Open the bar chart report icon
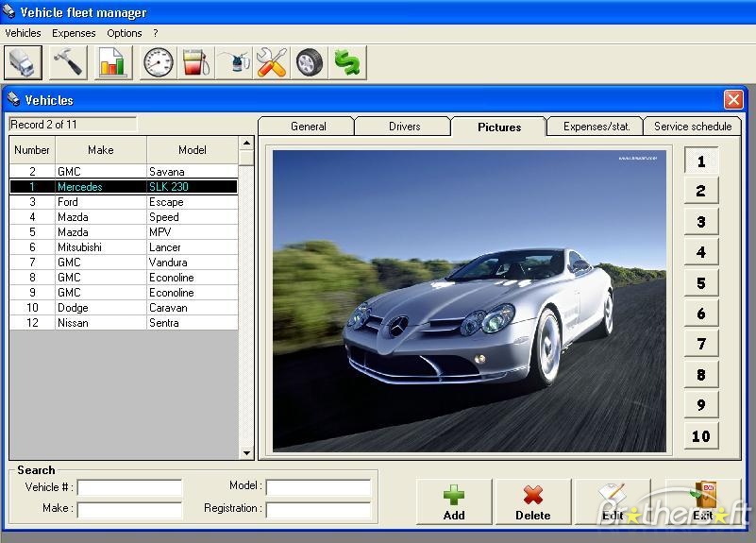 coord(113,62)
